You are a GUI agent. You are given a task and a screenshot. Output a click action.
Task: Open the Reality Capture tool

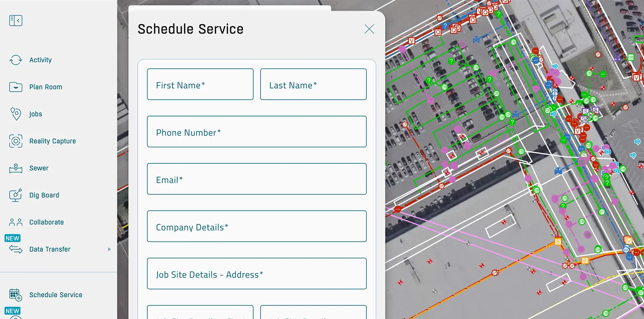pyautogui.click(x=15, y=141)
